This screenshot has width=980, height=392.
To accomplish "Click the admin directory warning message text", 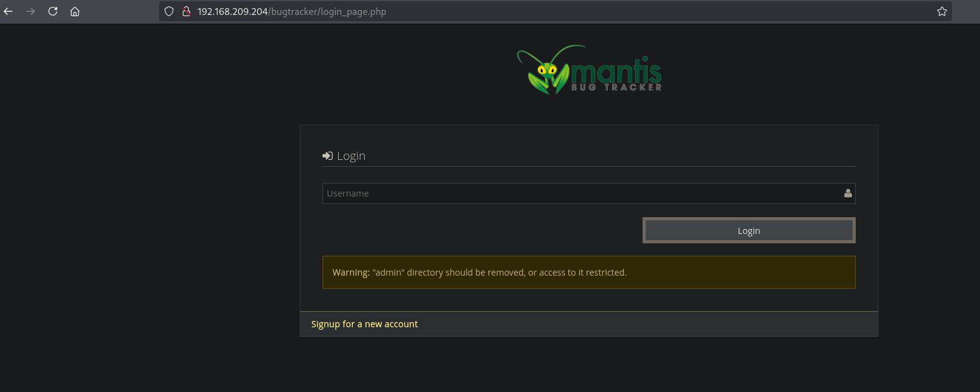I will click(499, 273).
